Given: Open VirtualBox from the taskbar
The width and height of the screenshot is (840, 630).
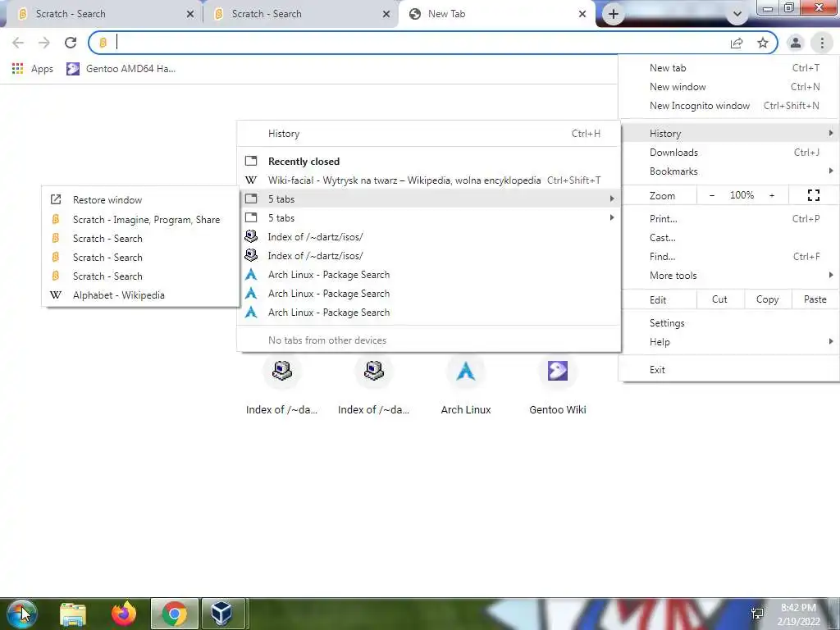Looking at the screenshot, I should click(221, 614).
